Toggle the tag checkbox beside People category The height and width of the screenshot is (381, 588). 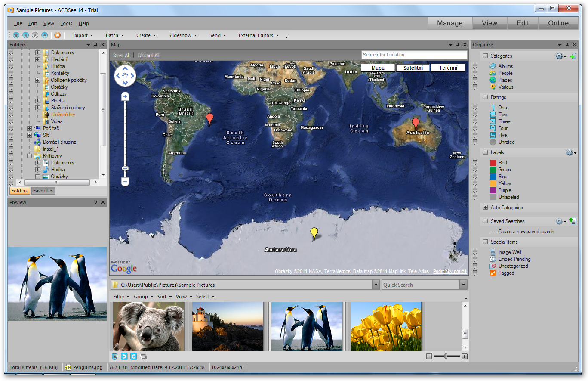tap(475, 73)
